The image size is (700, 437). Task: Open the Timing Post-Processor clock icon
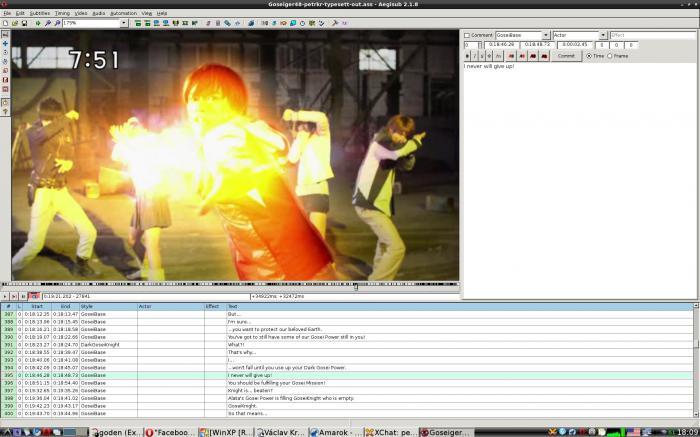[302, 23]
